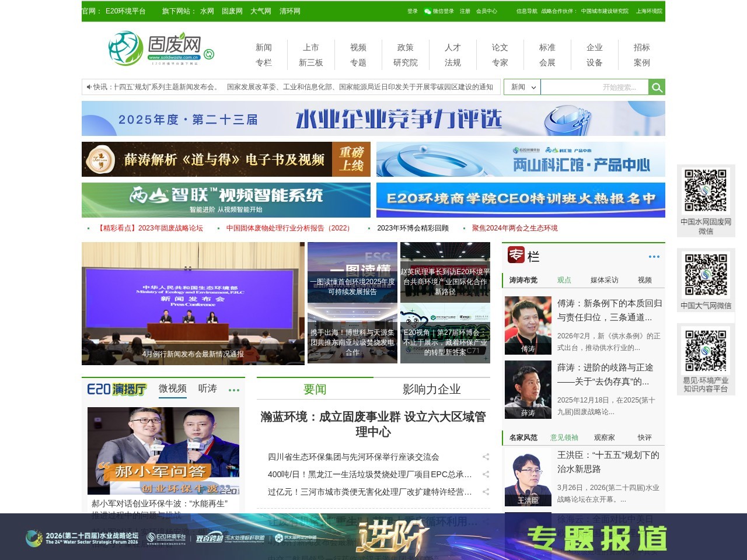Open the 上市 navigation menu item
This screenshot has width=747, height=560.
(311, 47)
